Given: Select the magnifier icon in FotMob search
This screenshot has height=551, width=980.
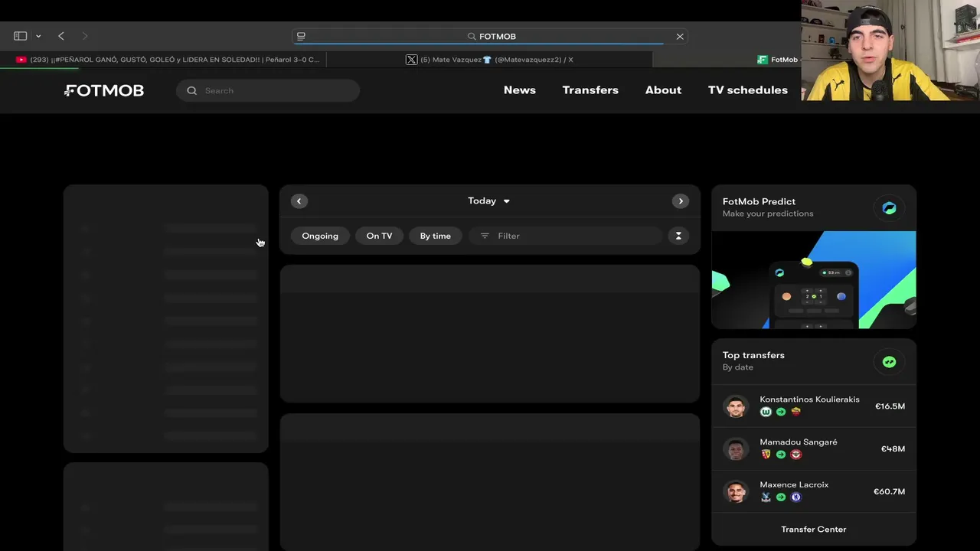Looking at the screenshot, I should [192, 90].
